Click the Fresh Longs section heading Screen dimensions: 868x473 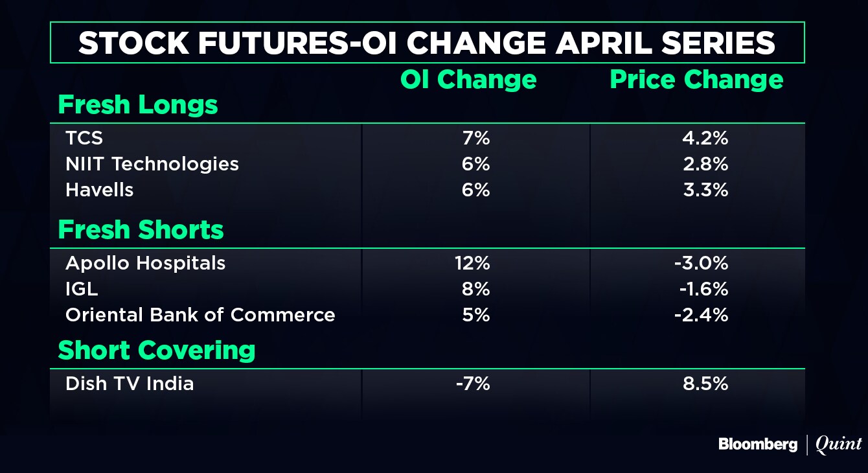[138, 105]
